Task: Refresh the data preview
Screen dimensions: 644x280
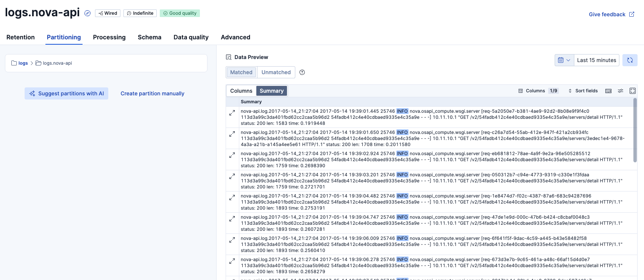Action: click(x=630, y=60)
